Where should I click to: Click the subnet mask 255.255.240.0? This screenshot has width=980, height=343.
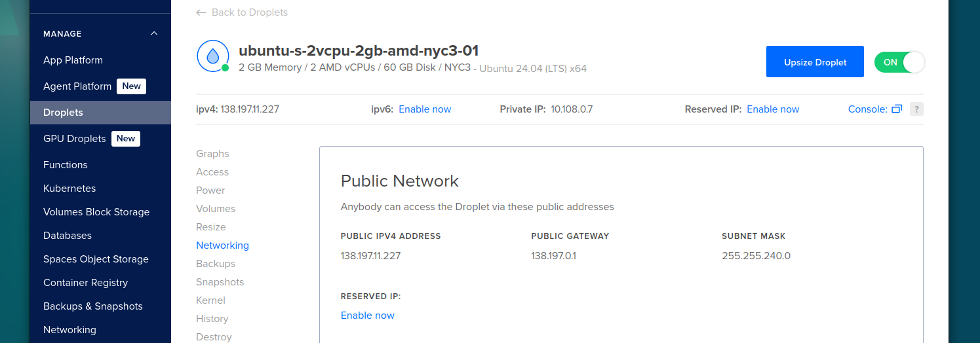point(756,256)
